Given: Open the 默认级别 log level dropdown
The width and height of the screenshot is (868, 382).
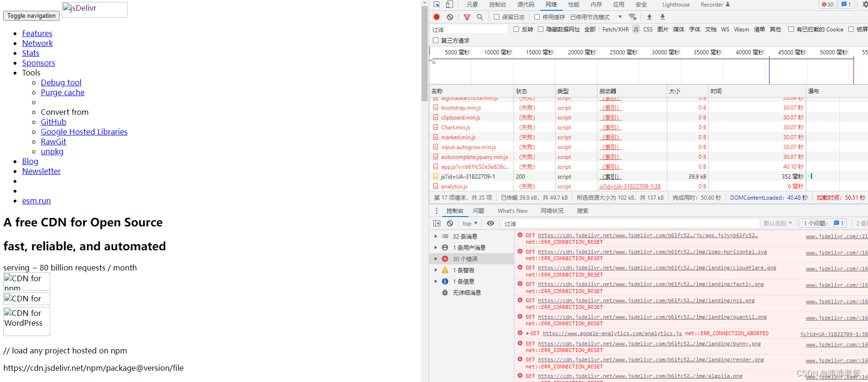Looking at the screenshot, I should (777, 224).
